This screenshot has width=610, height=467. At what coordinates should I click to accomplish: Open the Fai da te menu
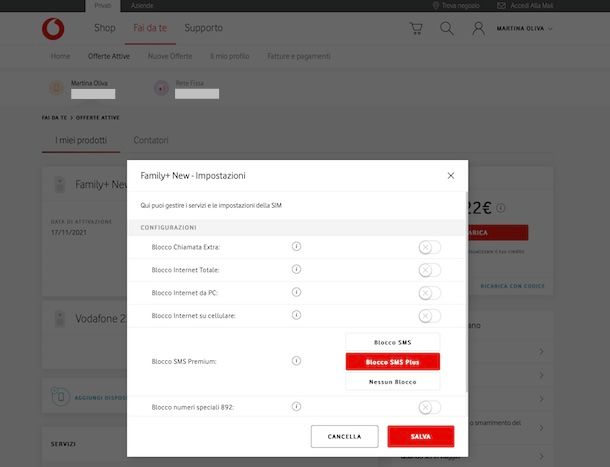click(150, 28)
